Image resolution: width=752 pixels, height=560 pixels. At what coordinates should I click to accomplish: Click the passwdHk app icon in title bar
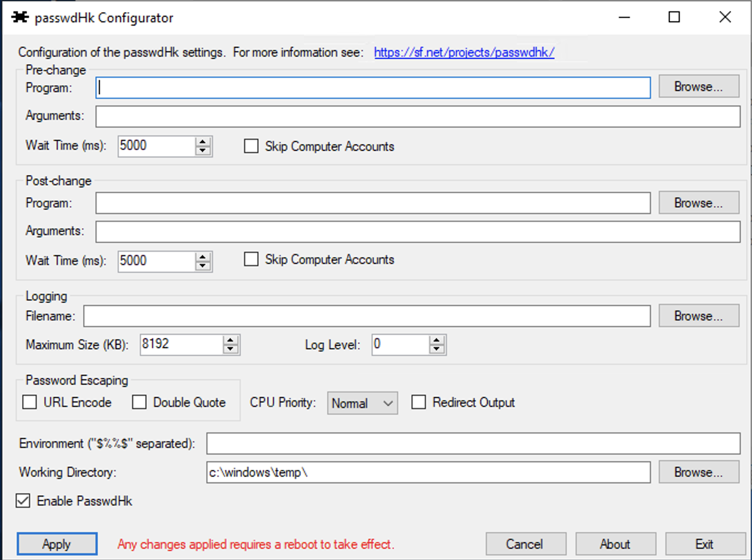(x=20, y=17)
